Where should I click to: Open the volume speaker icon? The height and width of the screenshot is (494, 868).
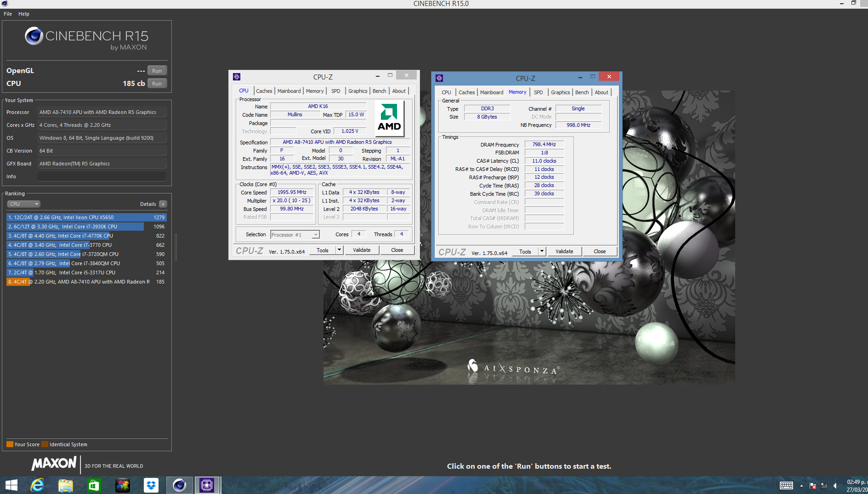point(835,486)
